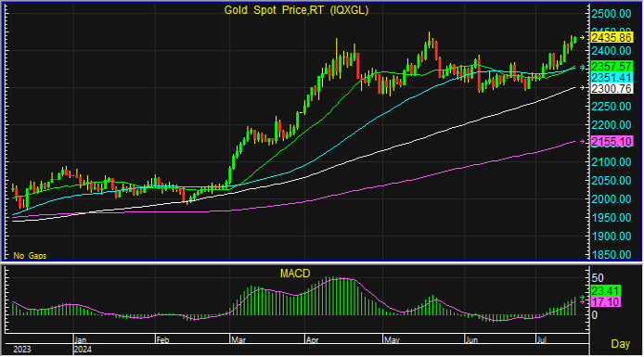The width and height of the screenshot is (644, 357).
Task: Click the 2500.00 price scale label
Action: pyautogui.click(x=612, y=14)
